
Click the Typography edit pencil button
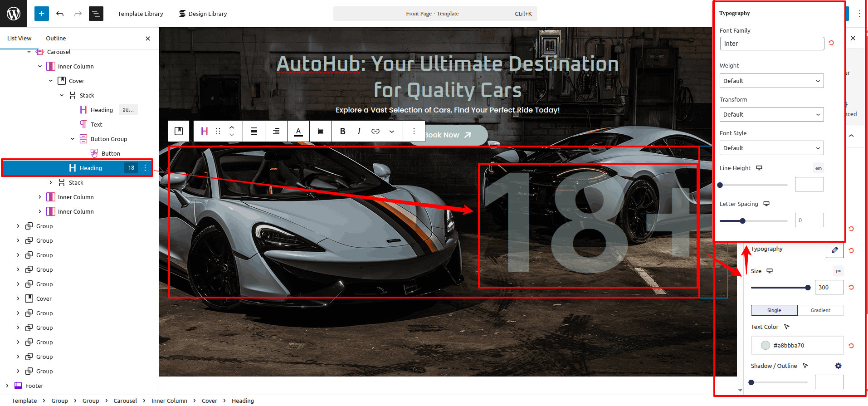(x=834, y=250)
